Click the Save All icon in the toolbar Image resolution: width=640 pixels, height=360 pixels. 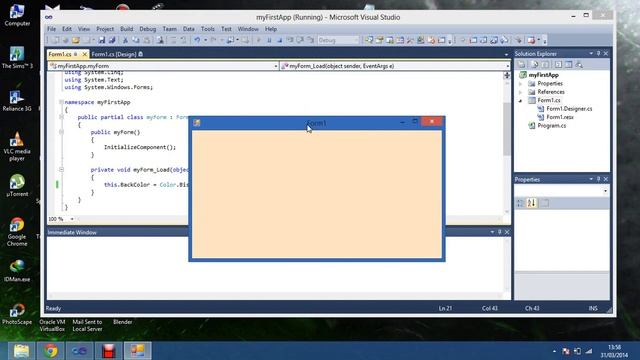[x=111, y=40]
